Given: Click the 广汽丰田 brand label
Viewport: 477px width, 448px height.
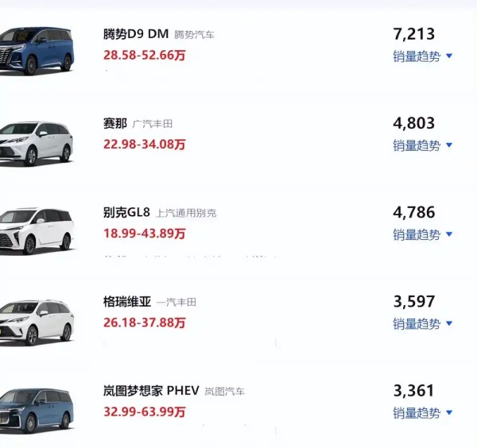Looking at the screenshot, I should pyautogui.click(x=153, y=124).
